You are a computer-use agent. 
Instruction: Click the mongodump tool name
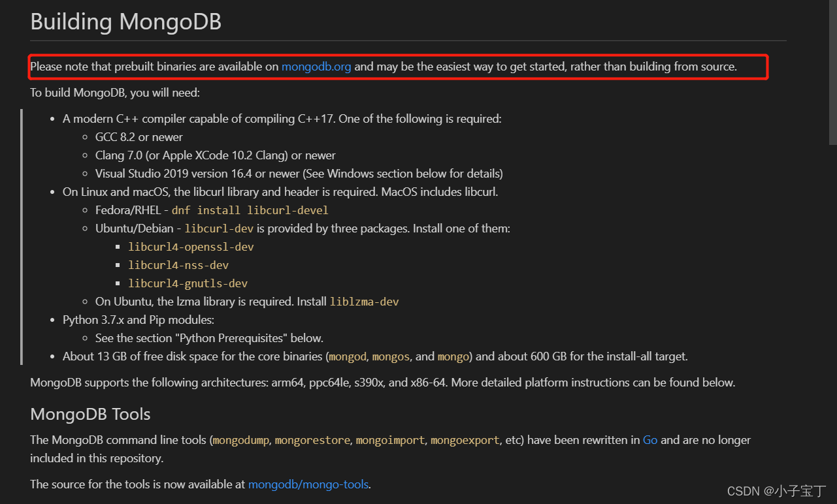[x=241, y=440]
